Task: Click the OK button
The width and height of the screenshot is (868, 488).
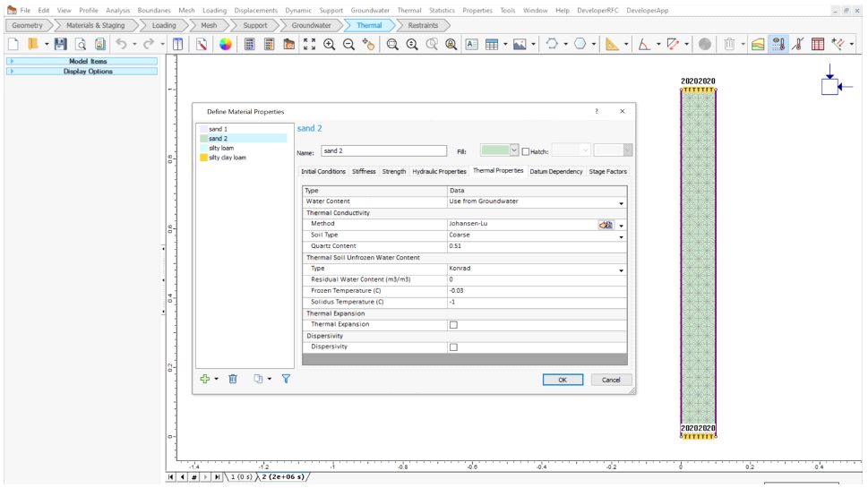Action: coord(563,380)
